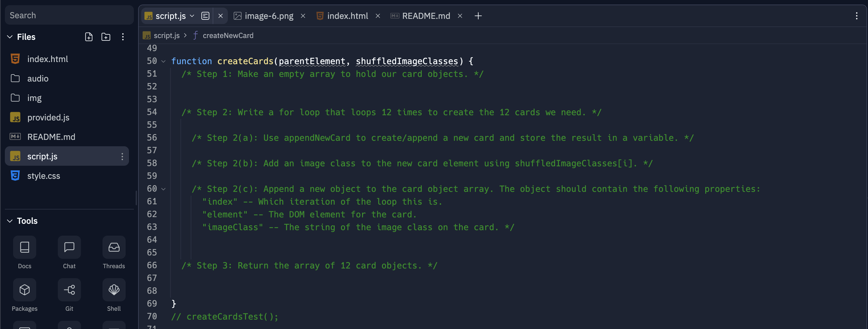Switch to the index.html tab
The height and width of the screenshot is (329, 868).
[347, 16]
